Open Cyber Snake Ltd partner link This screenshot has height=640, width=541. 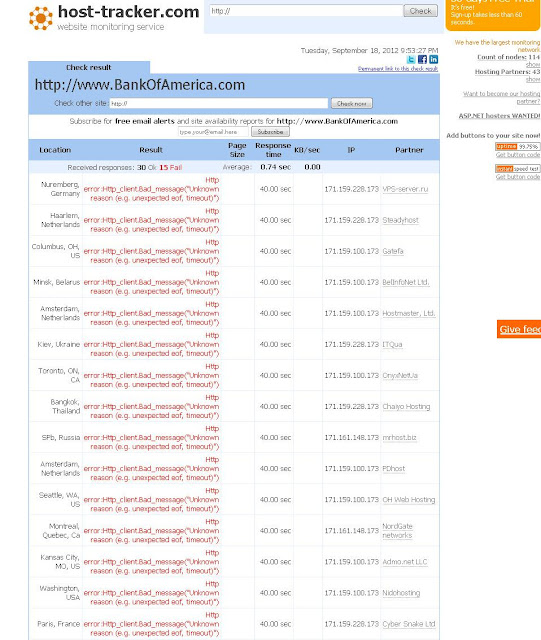pos(409,624)
